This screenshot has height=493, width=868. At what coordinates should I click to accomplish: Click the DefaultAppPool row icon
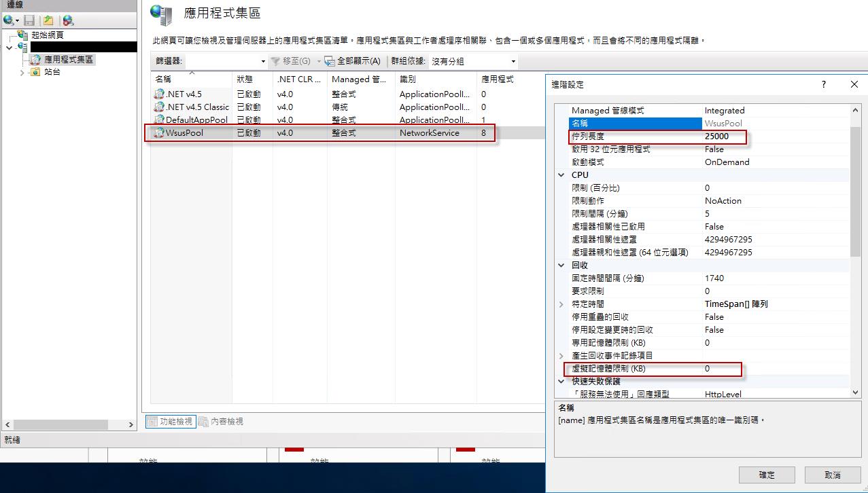click(x=160, y=120)
